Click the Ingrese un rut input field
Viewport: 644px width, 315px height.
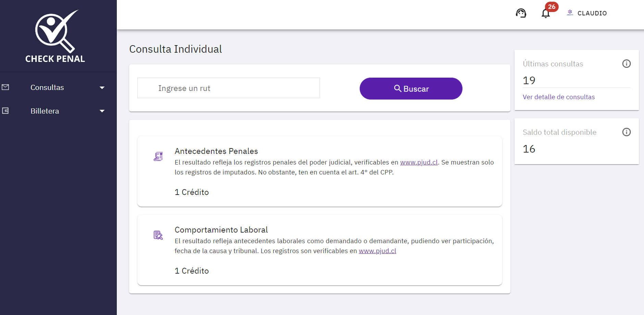(x=228, y=88)
